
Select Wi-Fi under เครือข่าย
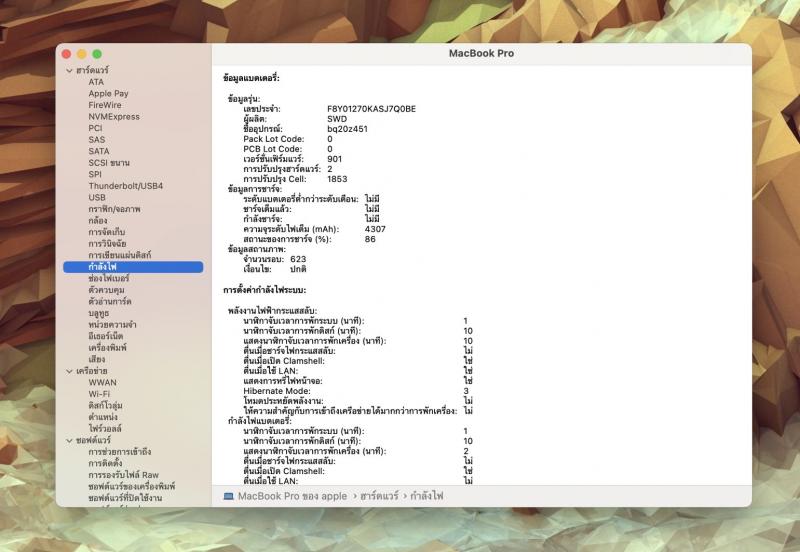99,394
